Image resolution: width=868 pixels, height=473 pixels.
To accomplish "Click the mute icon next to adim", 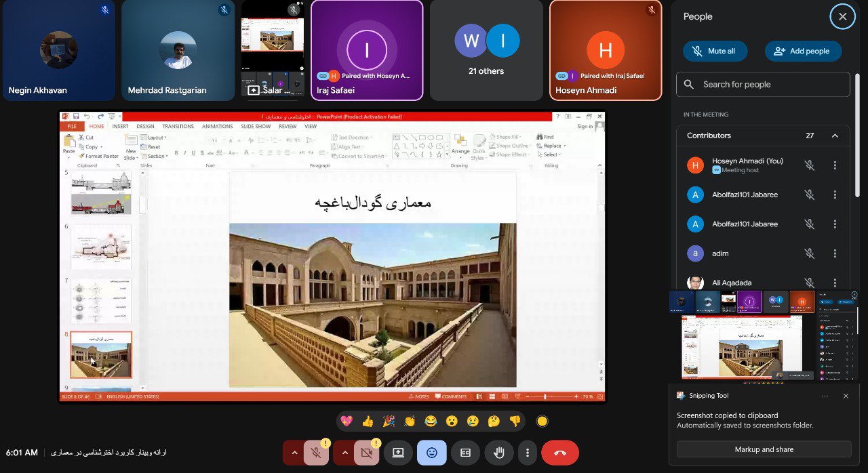I will pyautogui.click(x=809, y=253).
